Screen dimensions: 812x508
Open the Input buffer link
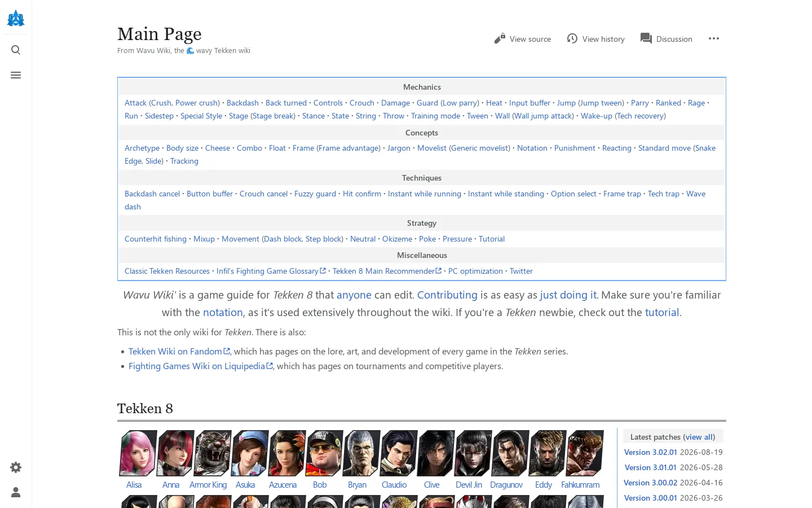tap(529, 103)
